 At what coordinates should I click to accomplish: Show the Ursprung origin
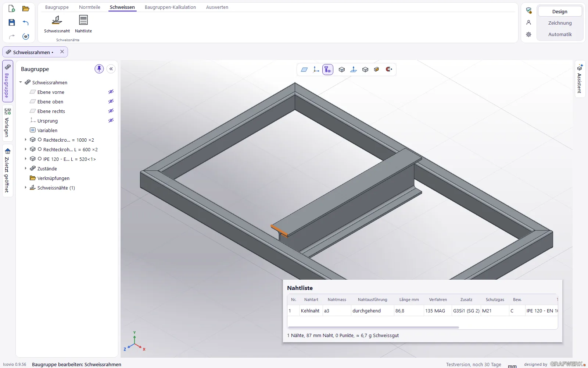tap(111, 121)
